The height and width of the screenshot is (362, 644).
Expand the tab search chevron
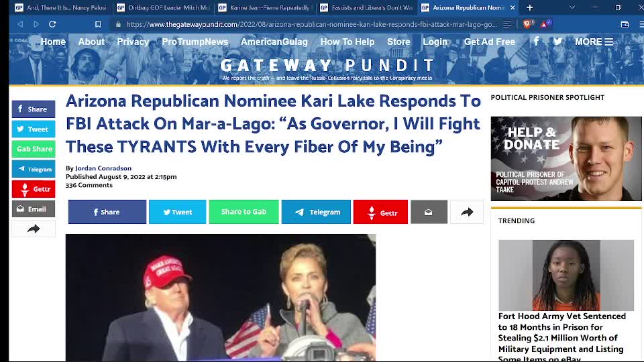point(572,7)
